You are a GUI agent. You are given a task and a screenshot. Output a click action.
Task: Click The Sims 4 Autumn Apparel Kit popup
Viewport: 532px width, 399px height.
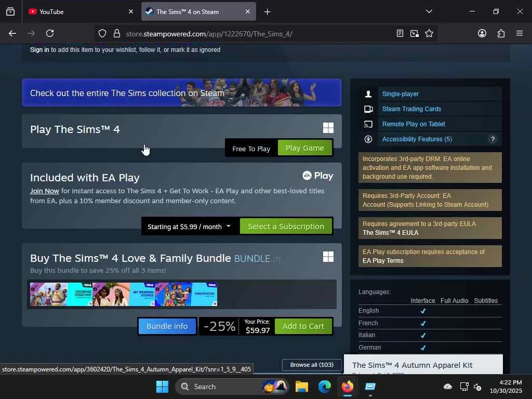click(423, 365)
